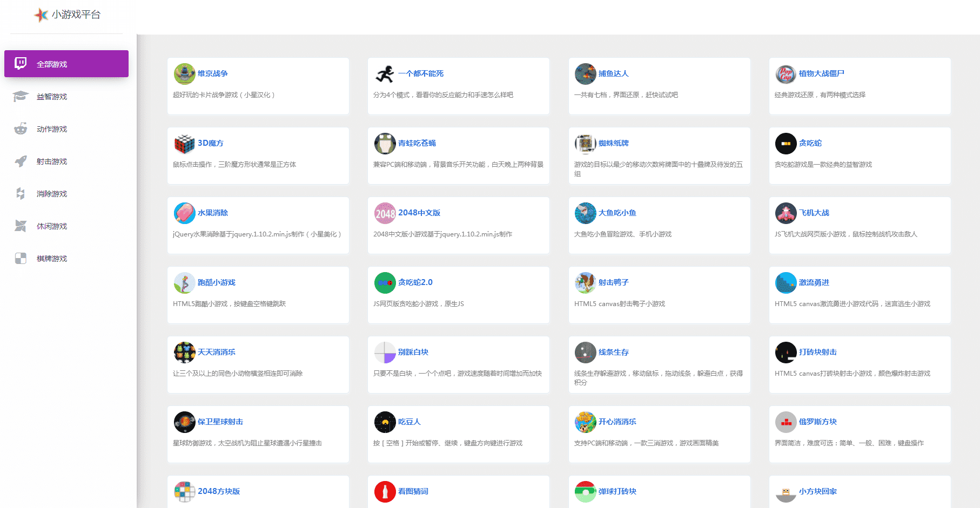Screen dimensions: 980x508
Task: Open the 一个都不能死 game link
Action: [x=421, y=73]
